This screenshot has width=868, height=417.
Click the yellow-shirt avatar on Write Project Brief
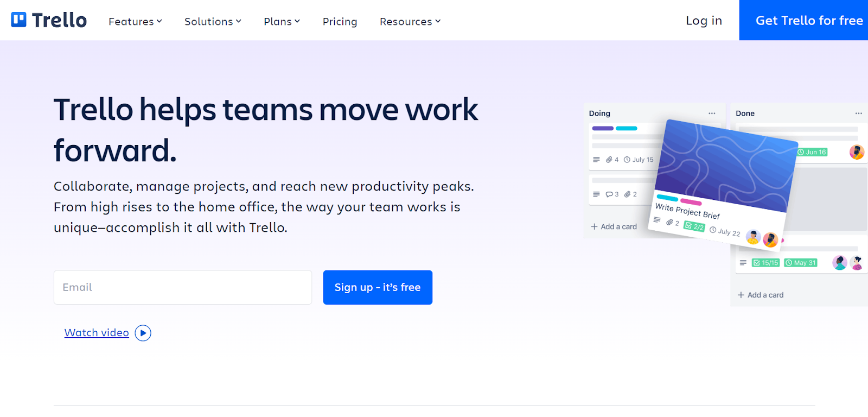pyautogui.click(x=753, y=237)
